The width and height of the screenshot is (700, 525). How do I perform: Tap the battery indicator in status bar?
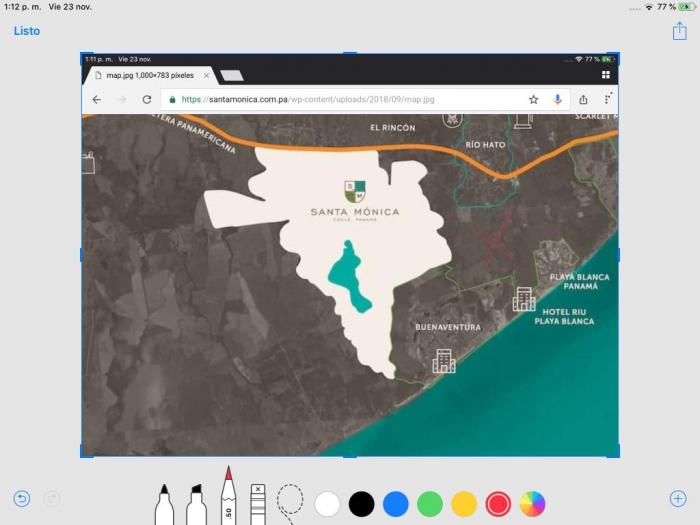pyautogui.click(x=686, y=6)
